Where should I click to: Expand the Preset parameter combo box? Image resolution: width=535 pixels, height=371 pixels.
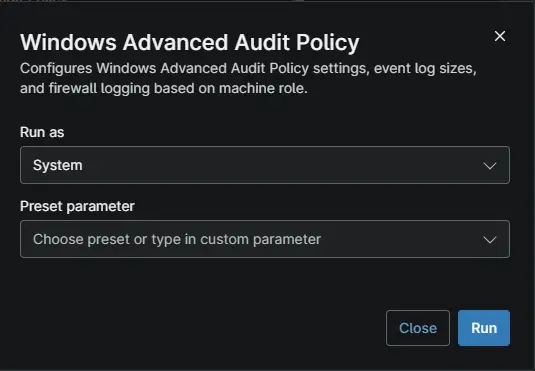[265, 239]
